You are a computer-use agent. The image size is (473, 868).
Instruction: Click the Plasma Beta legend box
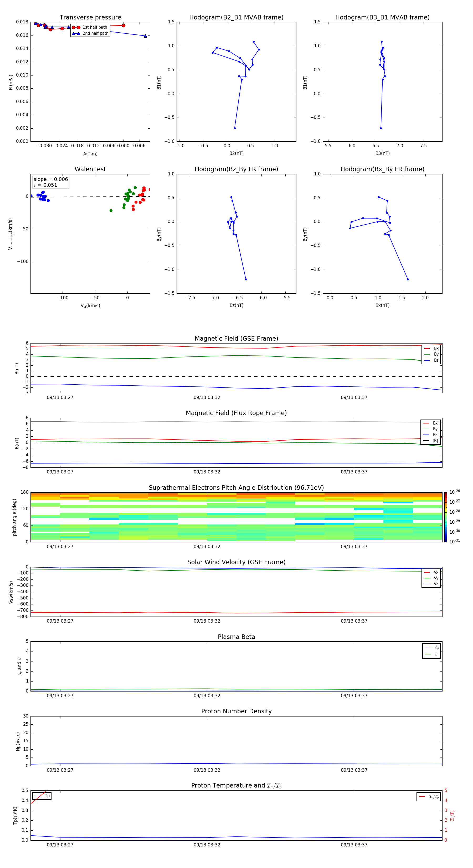click(431, 651)
